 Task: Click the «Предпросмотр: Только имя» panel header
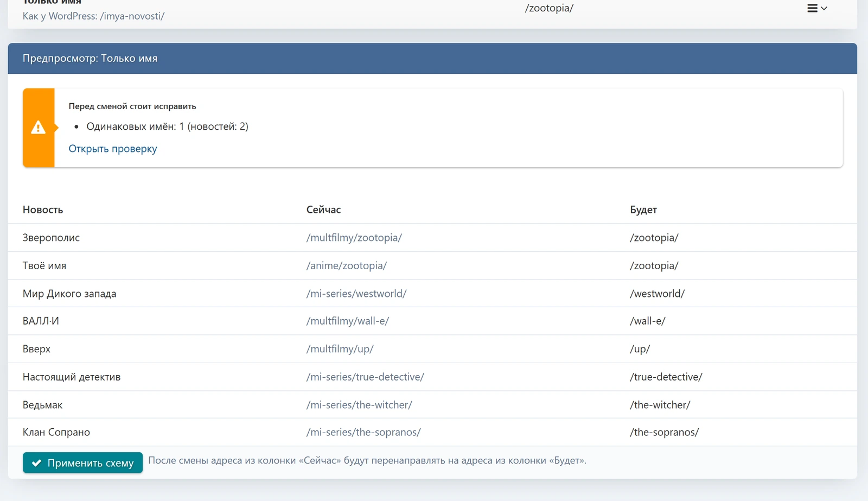(x=432, y=59)
